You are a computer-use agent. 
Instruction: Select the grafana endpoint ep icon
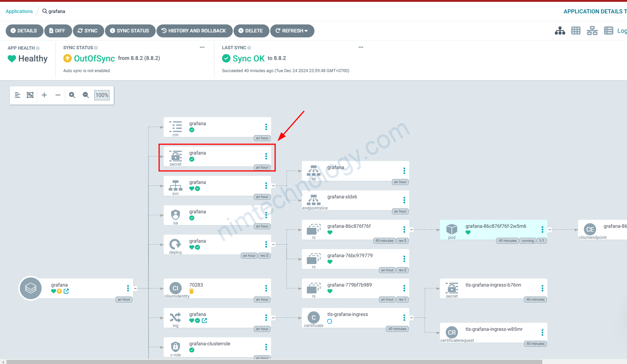coord(314,171)
